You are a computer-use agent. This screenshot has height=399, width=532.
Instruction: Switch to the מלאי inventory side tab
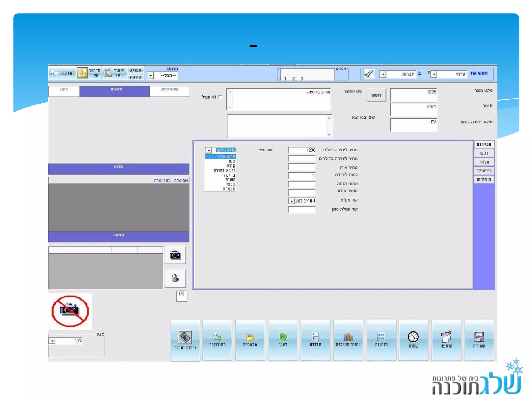pos(484,162)
